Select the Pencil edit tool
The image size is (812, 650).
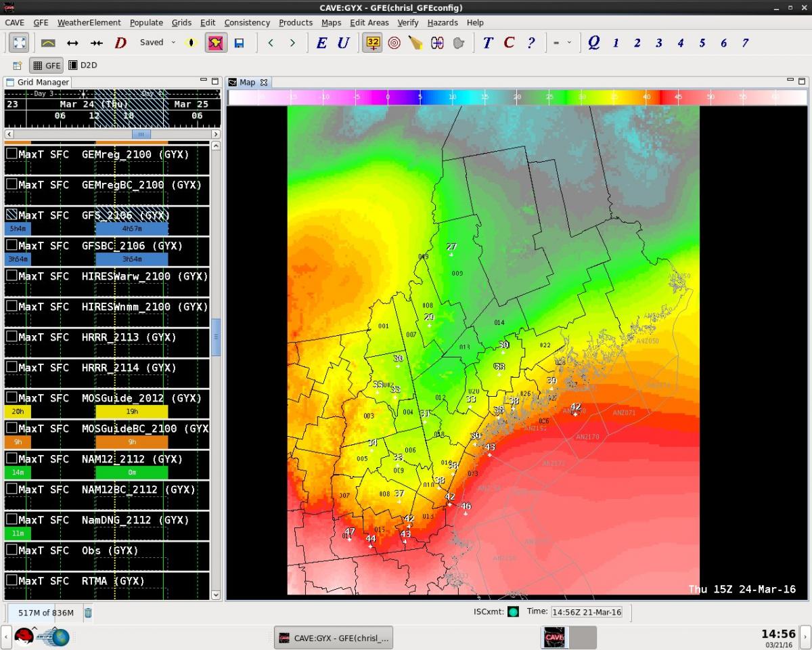click(x=415, y=43)
